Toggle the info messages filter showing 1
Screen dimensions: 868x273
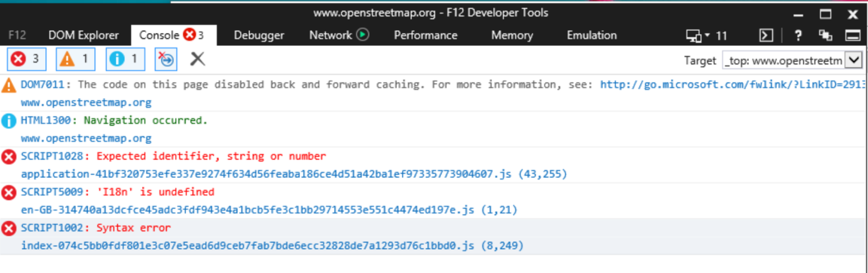[125, 60]
